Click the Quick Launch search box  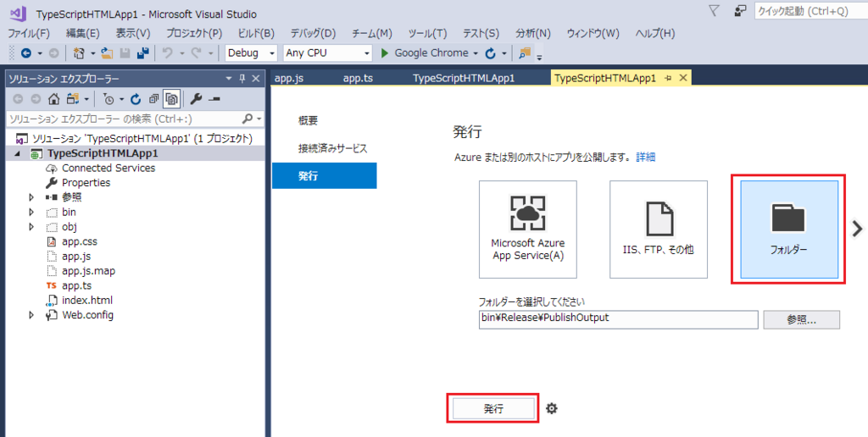click(810, 11)
